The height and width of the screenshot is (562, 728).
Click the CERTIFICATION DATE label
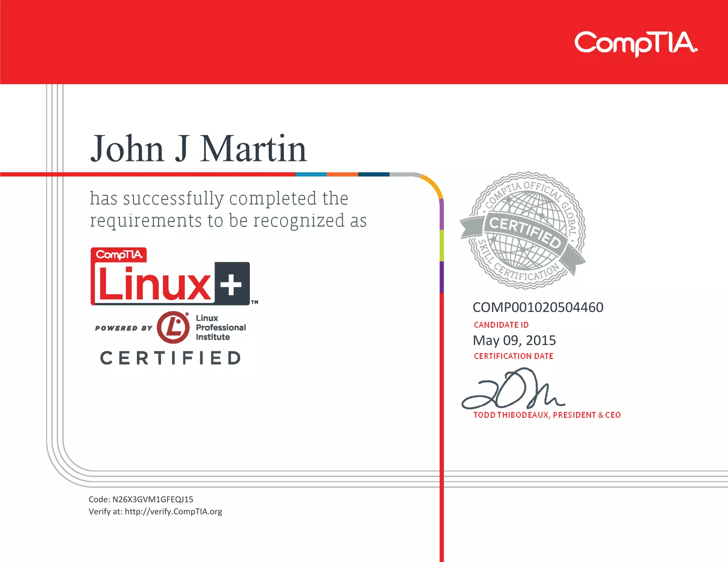pos(513,356)
